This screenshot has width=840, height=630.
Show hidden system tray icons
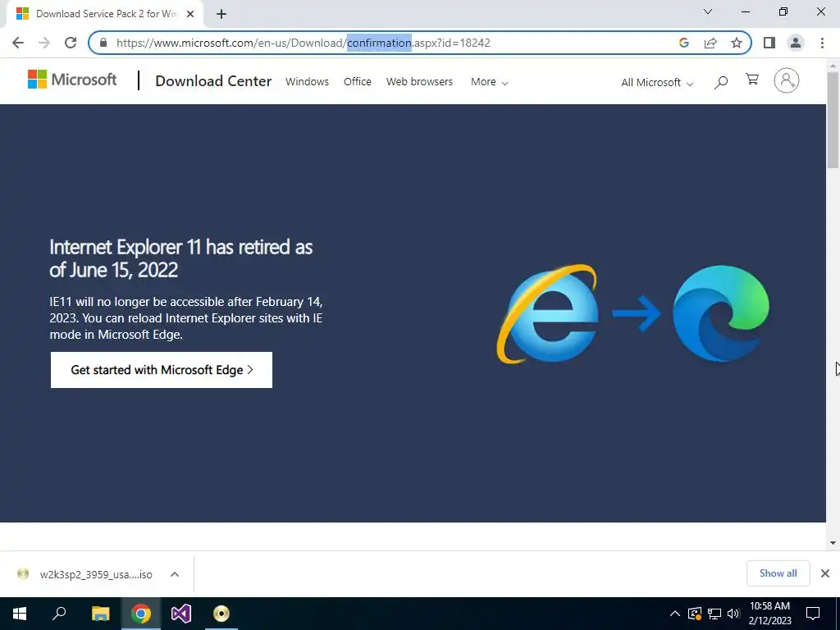(675, 614)
